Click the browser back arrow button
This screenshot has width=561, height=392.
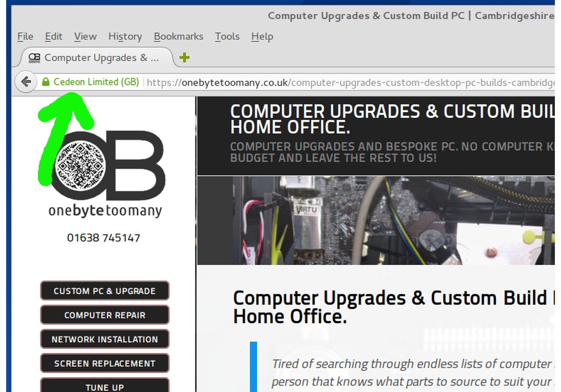coord(26,82)
